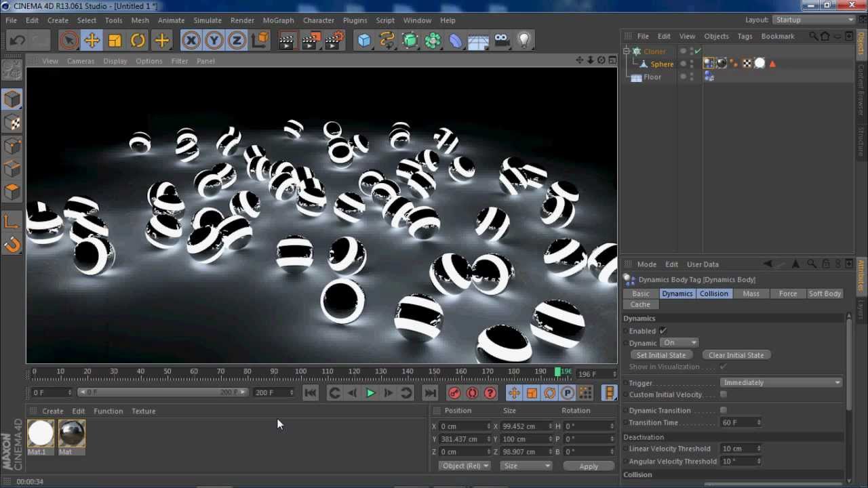
Task: Switch to the Soft Body tab
Action: pyautogui.click(x=824, y=293)
